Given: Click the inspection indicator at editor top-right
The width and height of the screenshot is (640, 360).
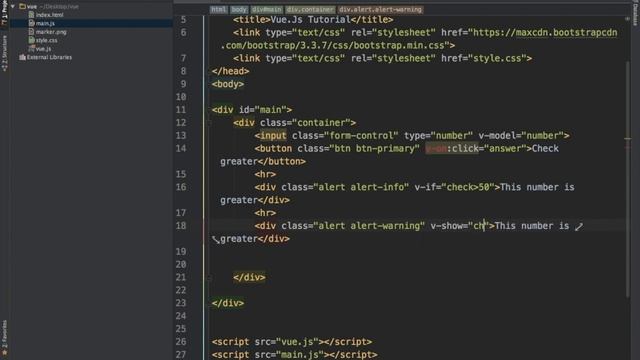Looking at the screenshot, I should click(x=627, y=19).
